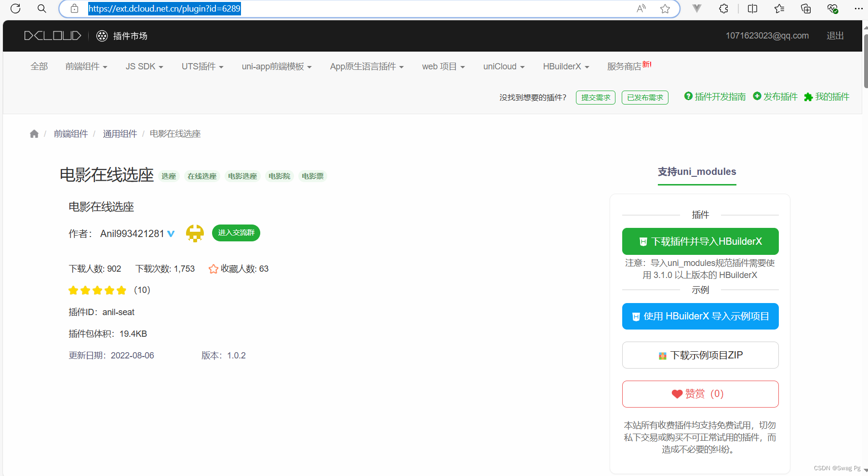
Task: Click 下载示例项目ZIP button
Action: (x=700, y=355)
